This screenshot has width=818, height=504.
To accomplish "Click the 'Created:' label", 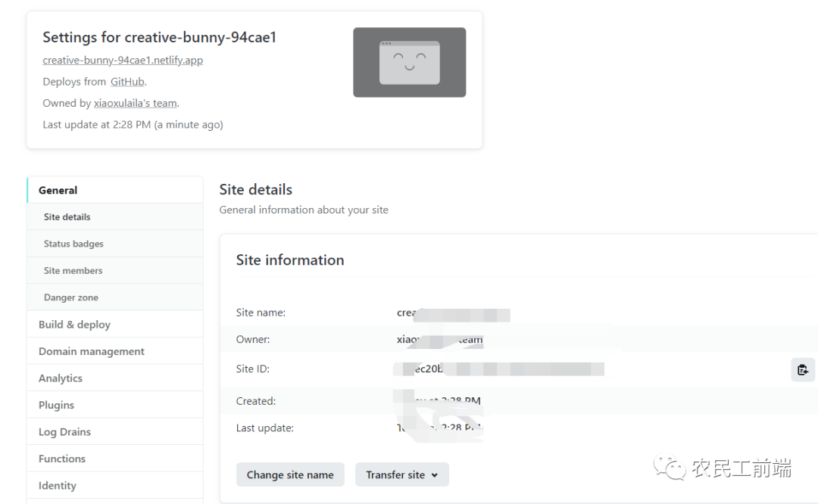I will click(x=256, y=401).
